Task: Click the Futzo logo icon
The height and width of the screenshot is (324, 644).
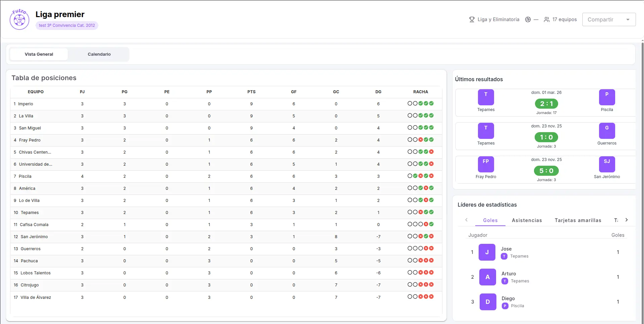Action: 19,19
